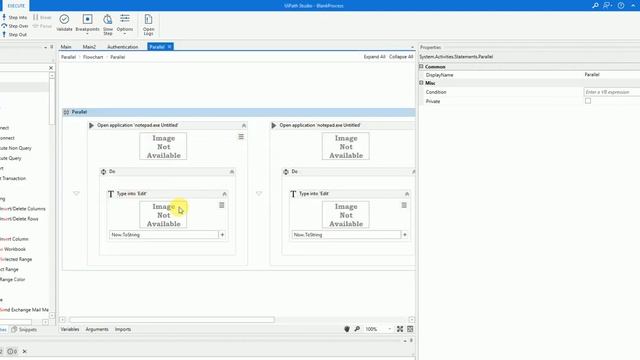Click left Now.ToString text input field
Viewport: 640px width, 360px height.
164,235
